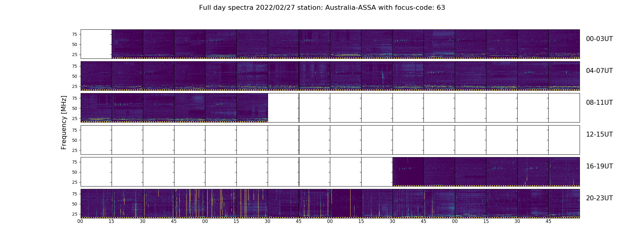644x245 pixels.
Task: Click the '20-23UT' row label
Action: tap(599, 198)
